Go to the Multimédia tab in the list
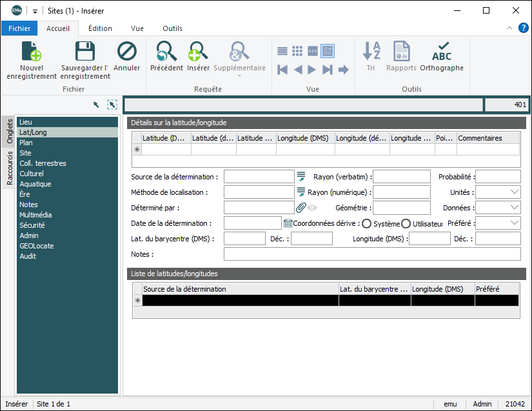 [x=35, y=215]
